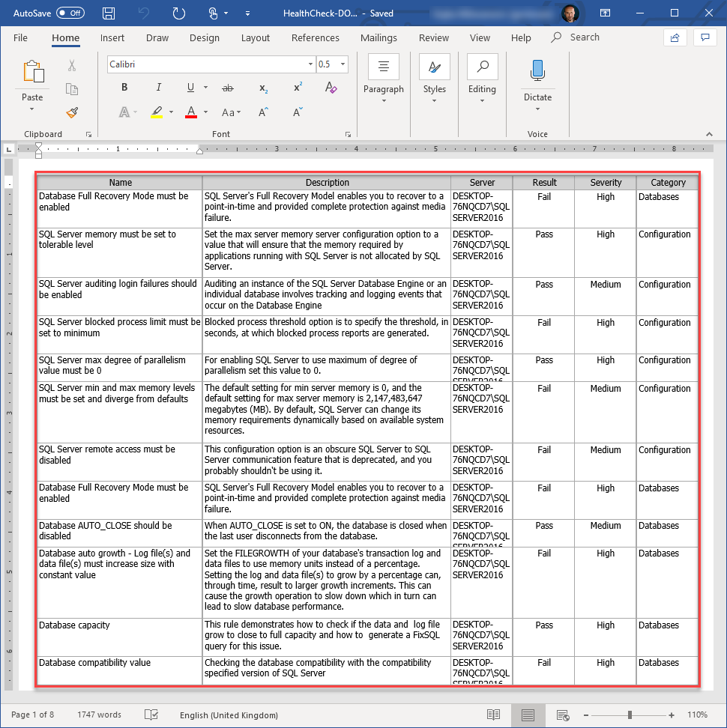Open the font size dropdown arrow
This screenshot has height=728, width=727.
click(x=343, y=64)
